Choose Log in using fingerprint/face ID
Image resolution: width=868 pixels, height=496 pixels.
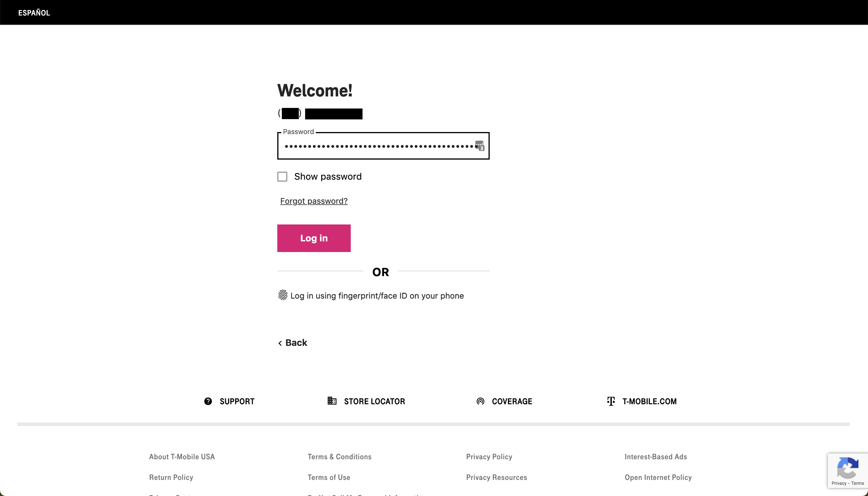[x=377, y=296]
